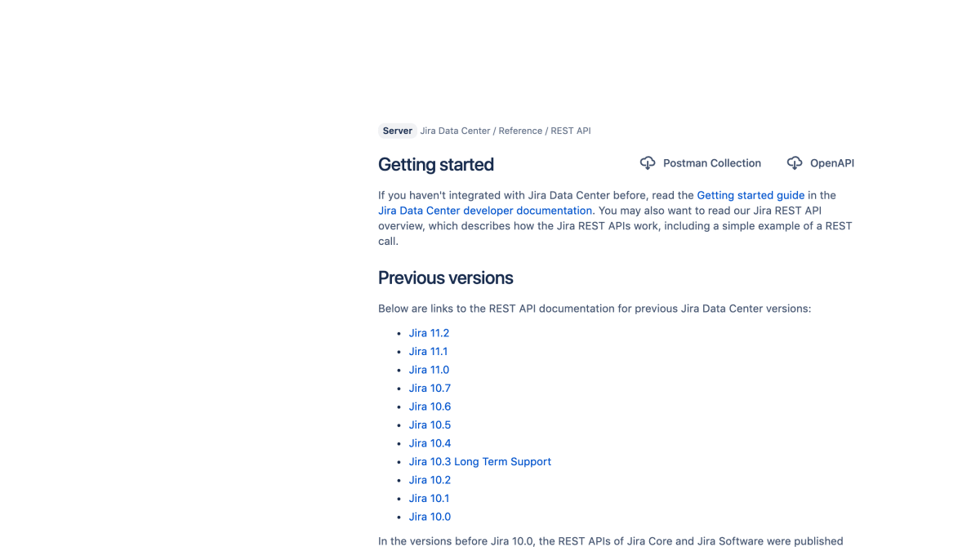The image size is (980, 551).
Task: Open Jira 10.5 REST API docs
Action: coord(430,424)
